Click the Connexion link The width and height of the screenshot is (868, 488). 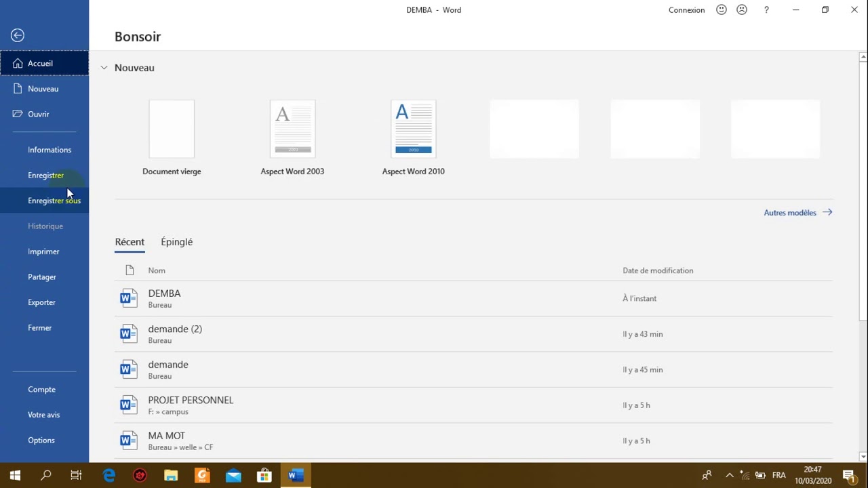[686, 9]
